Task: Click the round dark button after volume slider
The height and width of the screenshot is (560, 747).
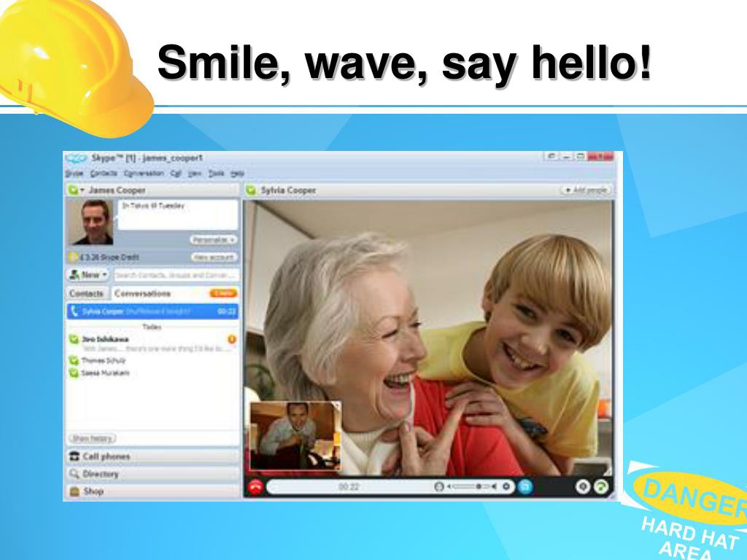Action: [506, 486]
